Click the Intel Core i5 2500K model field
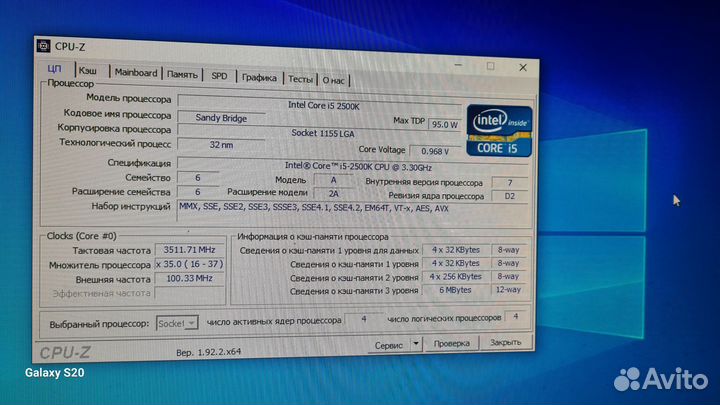The height and width of the screenshot is (405, 720). click(320, 103)
